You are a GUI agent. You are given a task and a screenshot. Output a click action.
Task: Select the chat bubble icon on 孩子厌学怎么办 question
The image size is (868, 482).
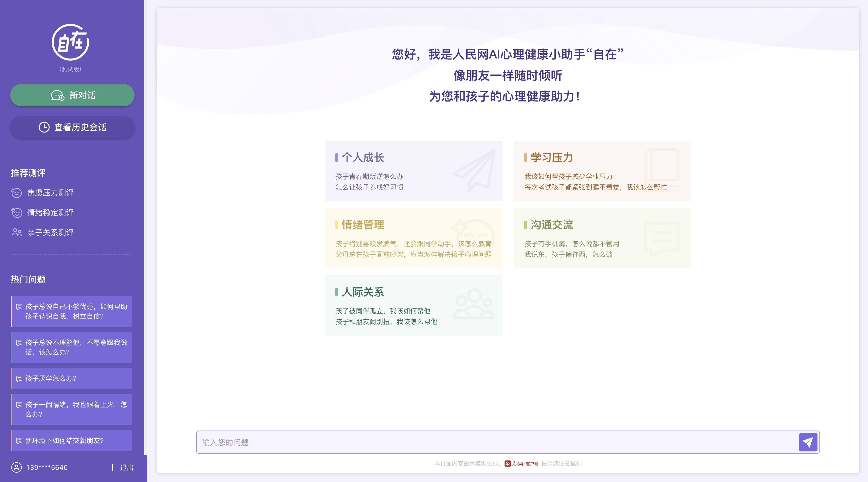19,378
